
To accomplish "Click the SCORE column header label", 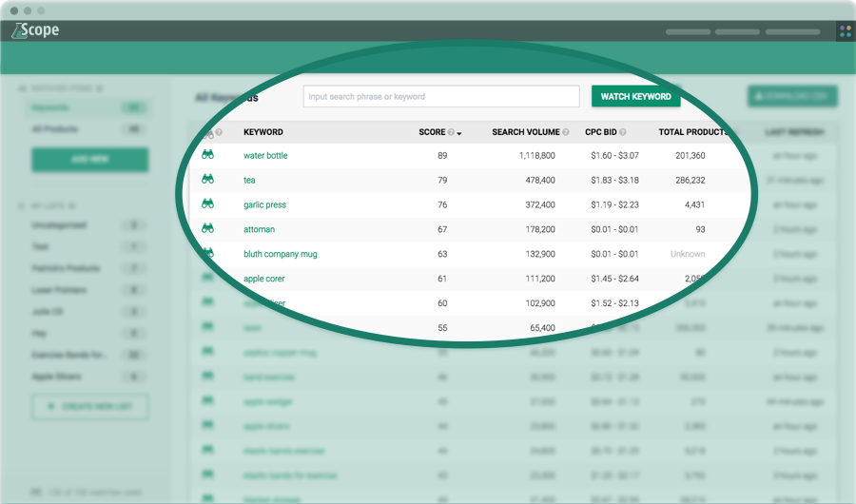I will click(432, 132).
